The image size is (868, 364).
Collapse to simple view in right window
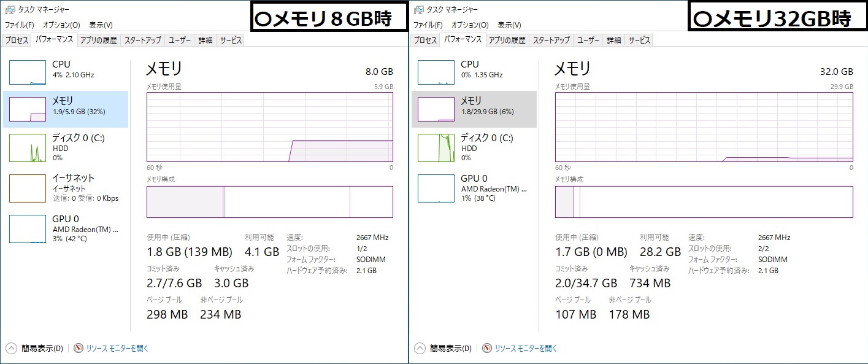pyautogui.click(x=420, y=348)
